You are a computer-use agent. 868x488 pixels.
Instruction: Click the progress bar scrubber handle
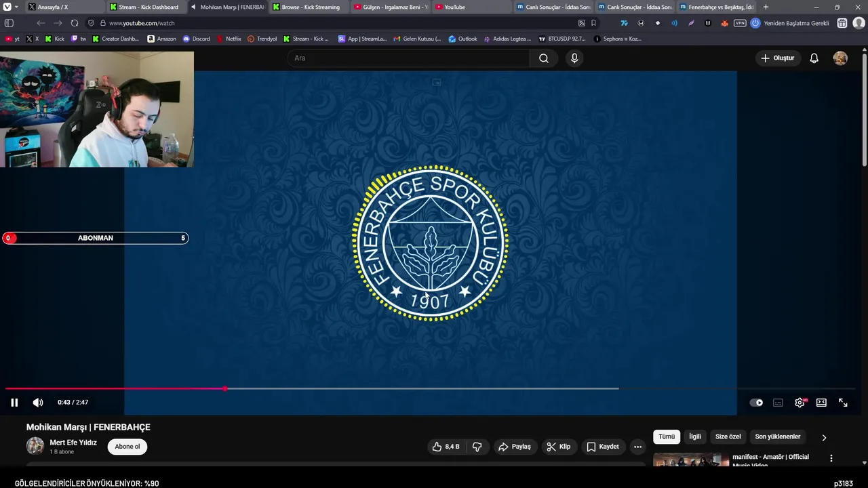pyautogui.click(x=225, y=388)
